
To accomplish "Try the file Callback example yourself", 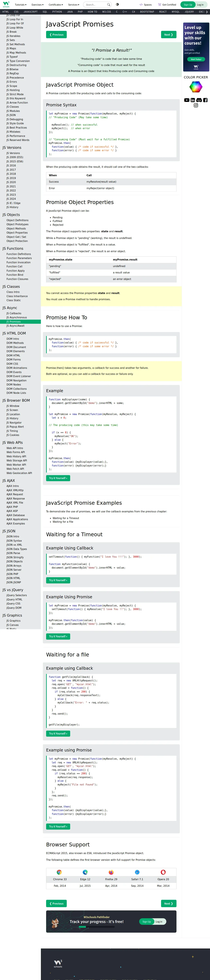I will coord(58,734).
